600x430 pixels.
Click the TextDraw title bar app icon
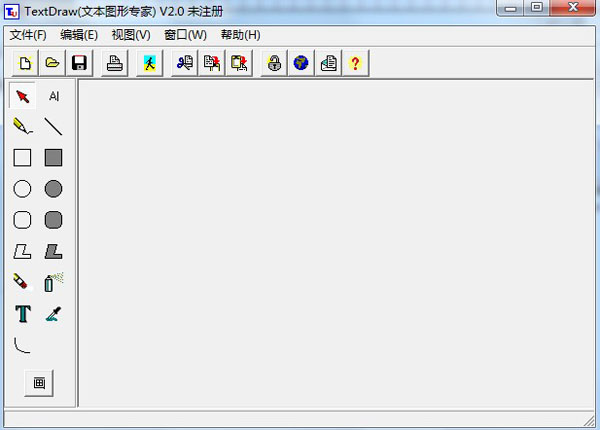pos(11,11)
